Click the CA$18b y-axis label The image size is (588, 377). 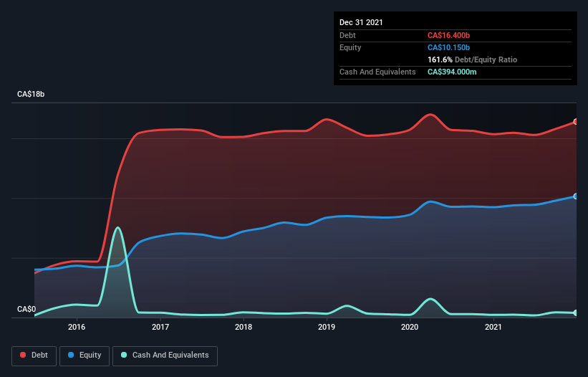point(31,94)
